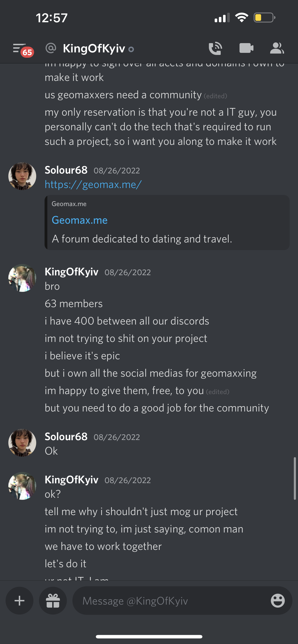The width and height of the screenshot is (298, 644).
Task: Open the Geomax.me embed title link
Action: point(80,220)
